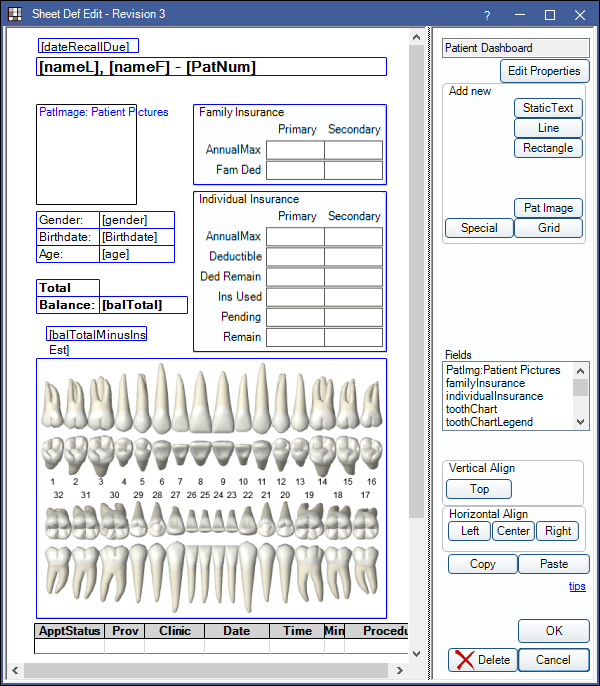Click sheet horizontal scrollbar left arrow
This screenshot has height=686, width=600.
[x=15, y=670]
